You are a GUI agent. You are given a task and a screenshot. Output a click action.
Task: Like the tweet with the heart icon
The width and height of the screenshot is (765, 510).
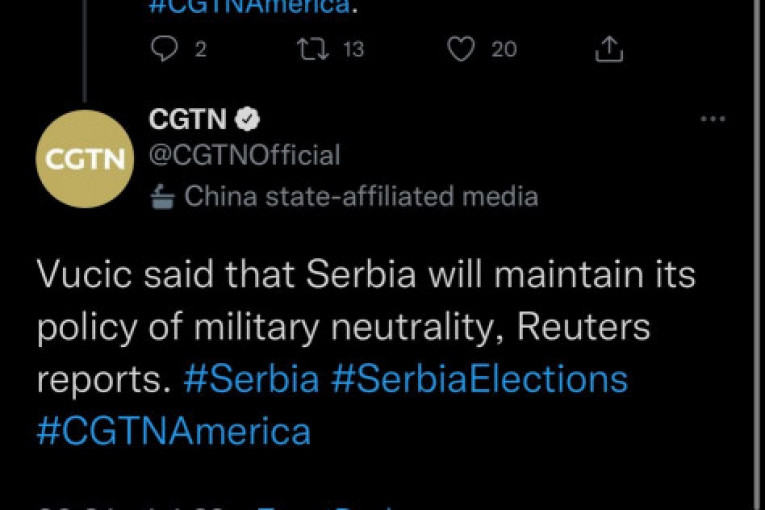[460, 49]
